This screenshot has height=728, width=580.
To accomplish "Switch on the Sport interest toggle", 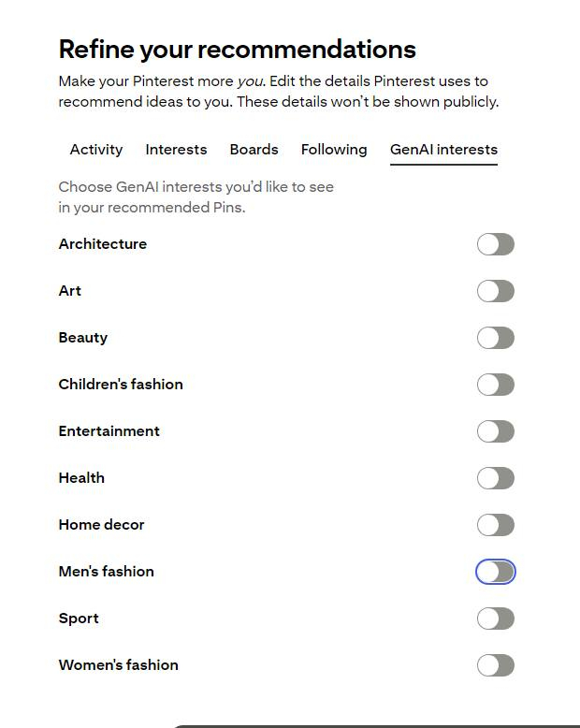I will coord(496,619).
